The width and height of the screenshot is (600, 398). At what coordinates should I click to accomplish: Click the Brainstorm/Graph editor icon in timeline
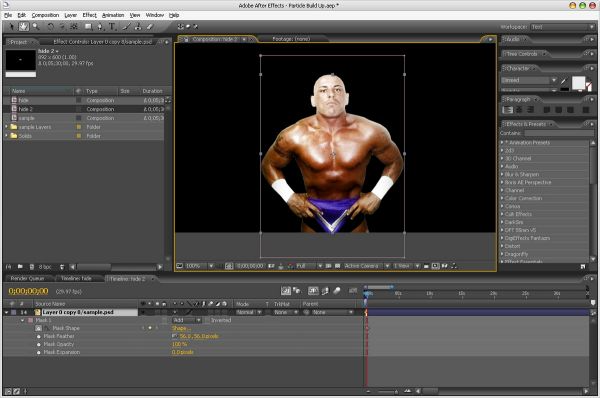pos(353,291)
